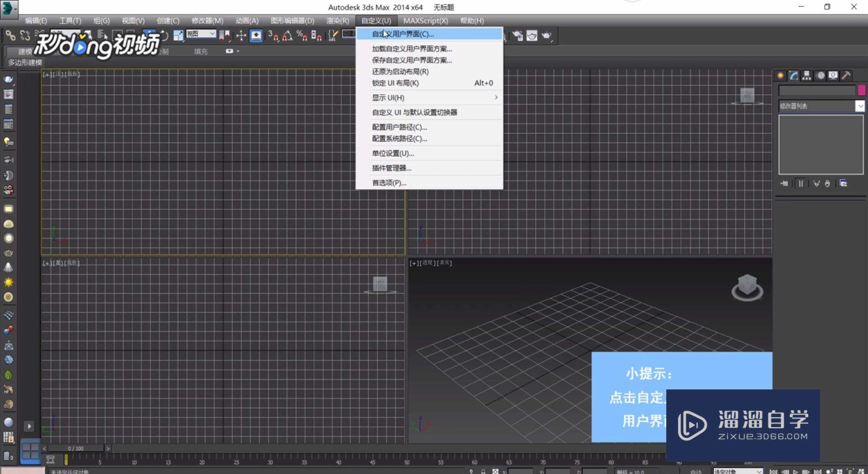Click 单位设置(U)... in the menu

coord(393,153)
